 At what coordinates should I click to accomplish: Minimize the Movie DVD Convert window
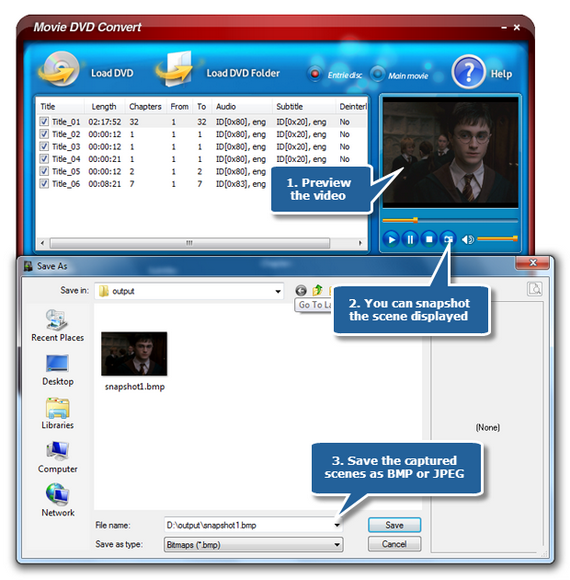[504, 27]
